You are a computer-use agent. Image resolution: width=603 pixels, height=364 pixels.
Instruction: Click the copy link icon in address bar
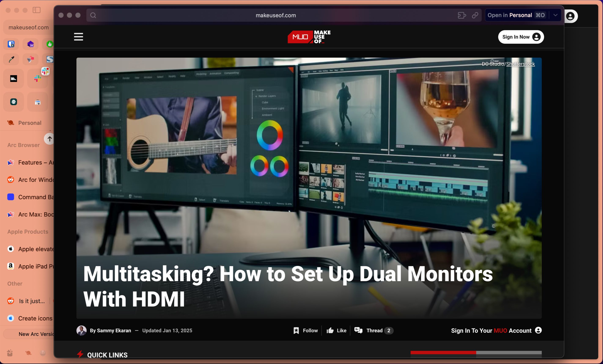tap(475, 15)
